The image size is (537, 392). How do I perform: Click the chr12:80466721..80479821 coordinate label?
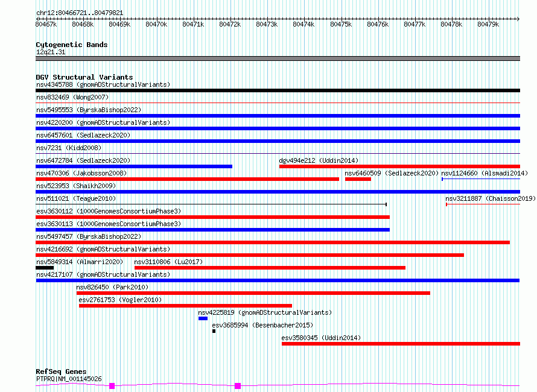(x=80, y=13)
